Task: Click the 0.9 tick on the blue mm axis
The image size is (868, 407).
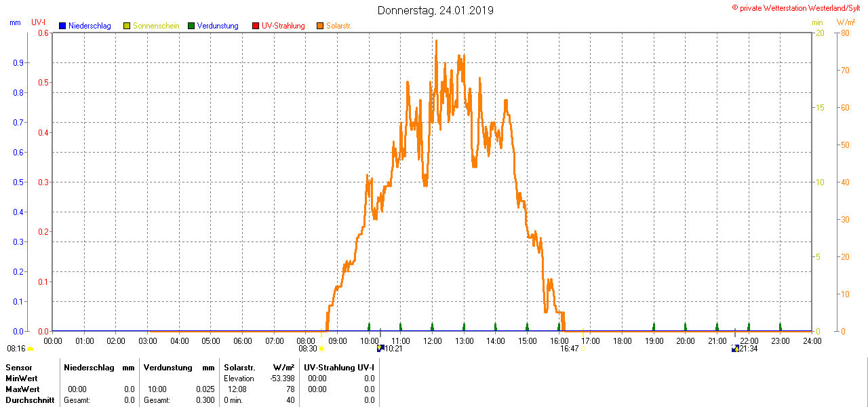Action: (18, 62)
